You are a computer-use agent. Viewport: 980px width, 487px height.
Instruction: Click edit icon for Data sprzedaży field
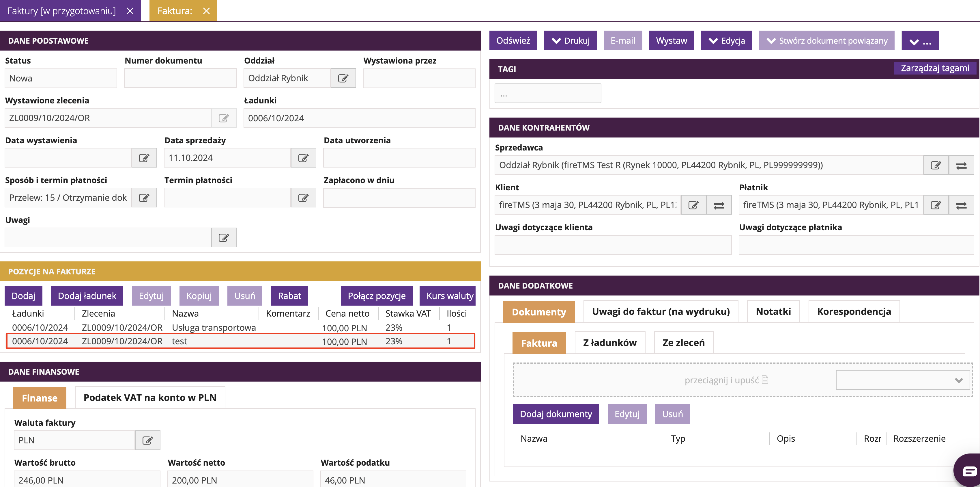click(303, 158)
